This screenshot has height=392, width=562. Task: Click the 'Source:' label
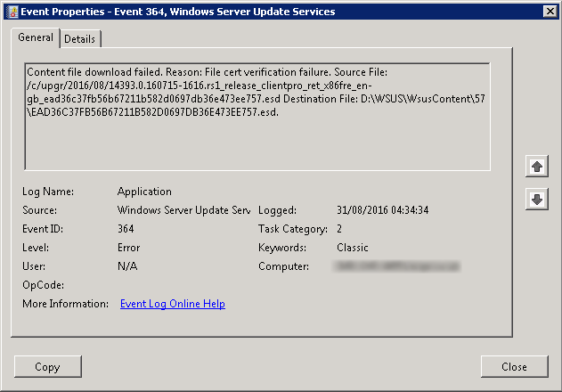[39, 210]
